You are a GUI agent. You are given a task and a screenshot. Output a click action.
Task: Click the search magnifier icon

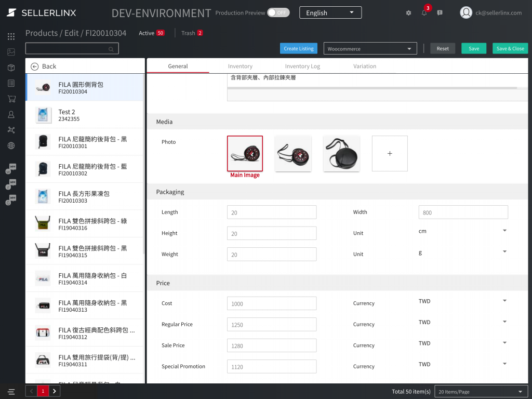(x=111, y=49)
